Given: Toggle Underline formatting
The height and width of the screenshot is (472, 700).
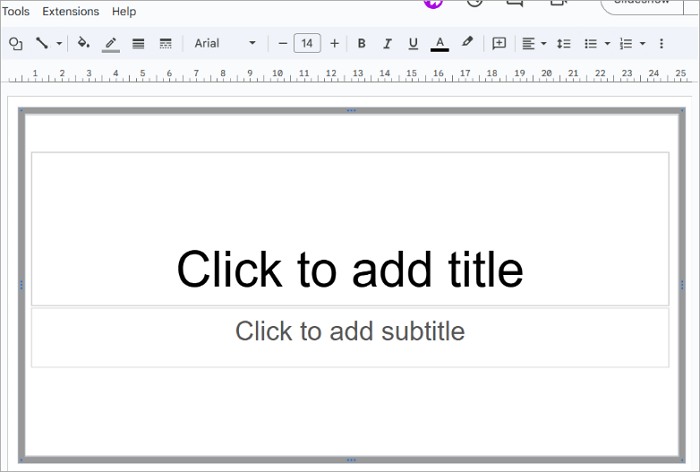Looking at the screenshot, I should coord(413,43).
